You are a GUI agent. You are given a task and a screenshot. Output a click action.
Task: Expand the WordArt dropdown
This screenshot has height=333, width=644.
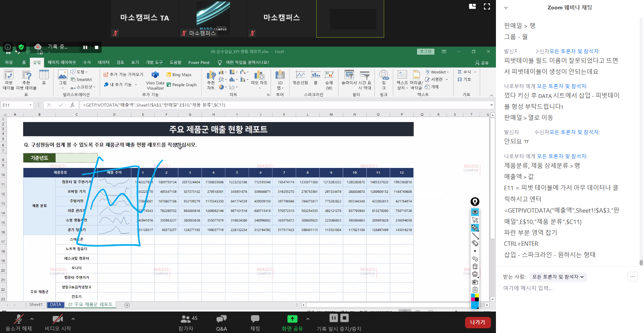click(x=448, y=72)
